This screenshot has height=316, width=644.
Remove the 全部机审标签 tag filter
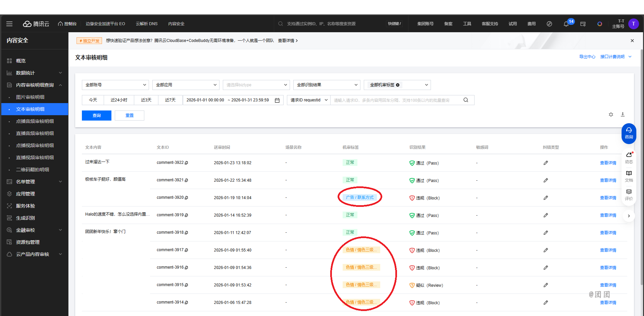click(398, 85)
